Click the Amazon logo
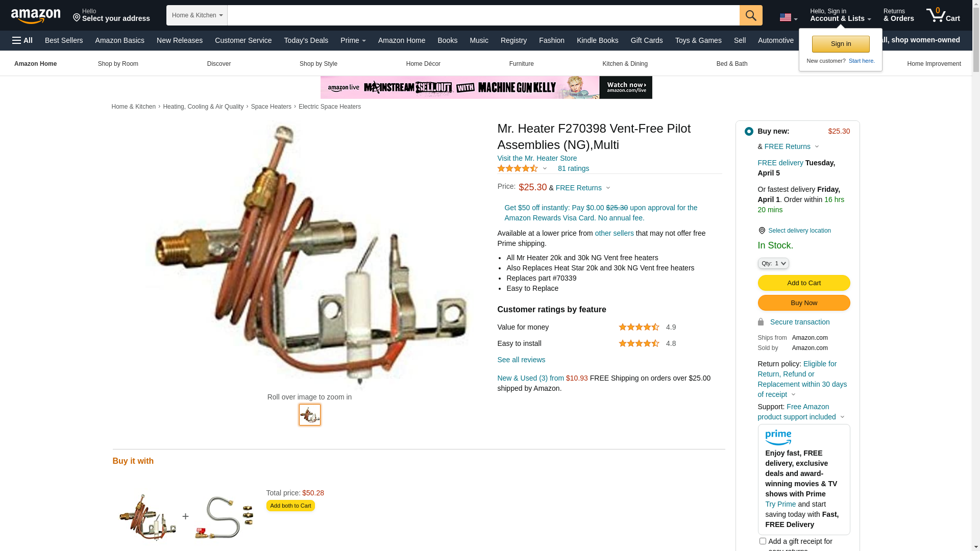The width and height of the screenshot is (980, 551). (x=36, y=16)
